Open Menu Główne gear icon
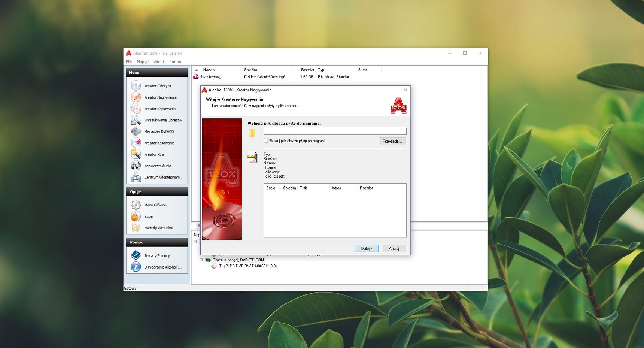Screen dimensions: 644x348 tap(136, 205)
